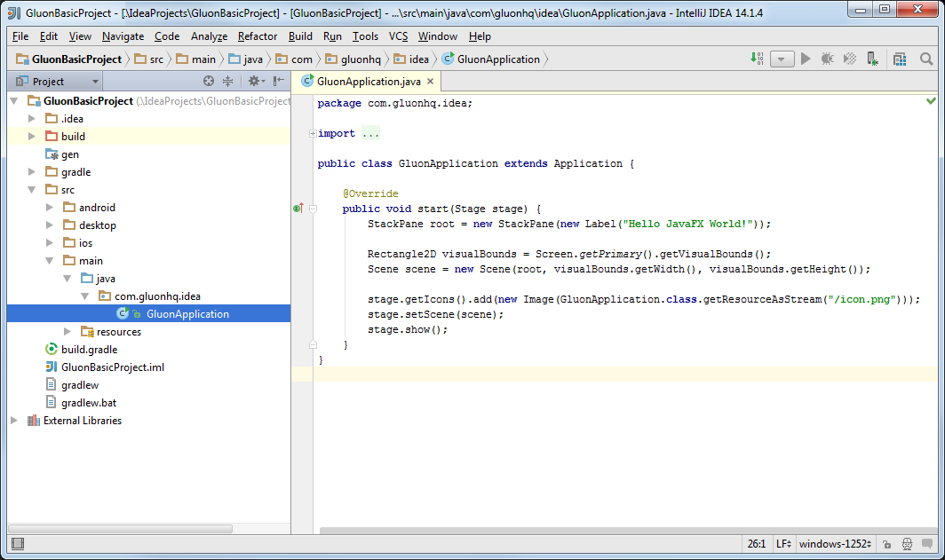
Task: Expand the folded import block
Action: coord(313,134)
